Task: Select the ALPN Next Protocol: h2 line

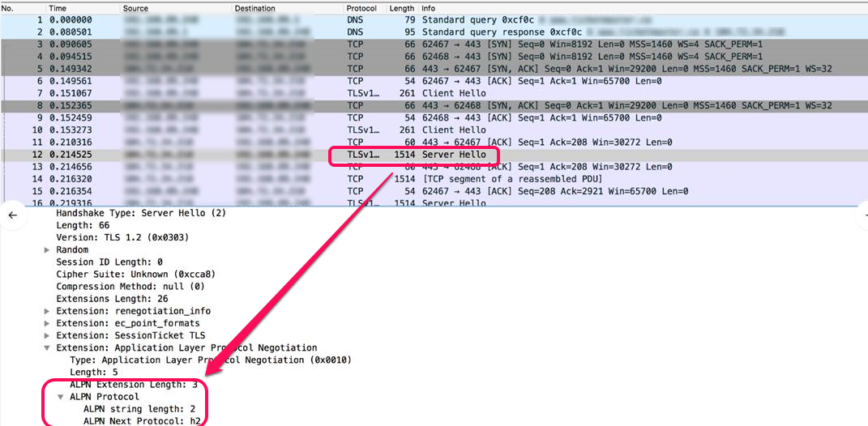Action: click(142, 420)
